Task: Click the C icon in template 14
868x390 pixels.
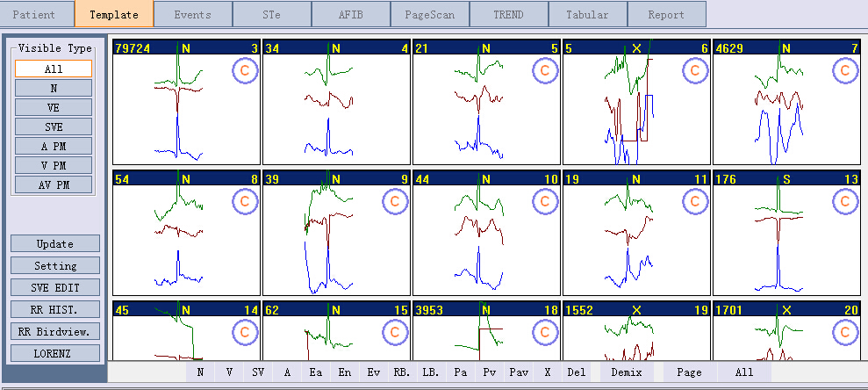Action: [x=244, y=332]
